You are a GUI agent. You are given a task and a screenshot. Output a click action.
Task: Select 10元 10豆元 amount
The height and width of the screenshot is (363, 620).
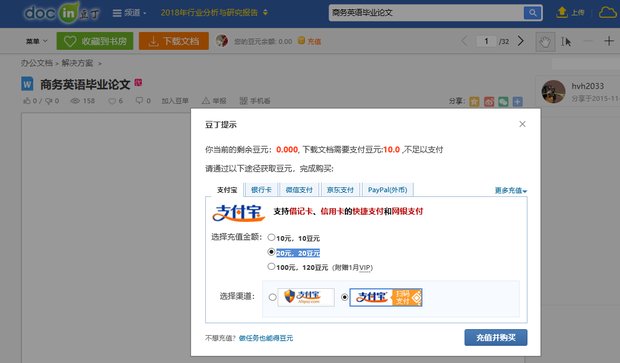(271, 237)
